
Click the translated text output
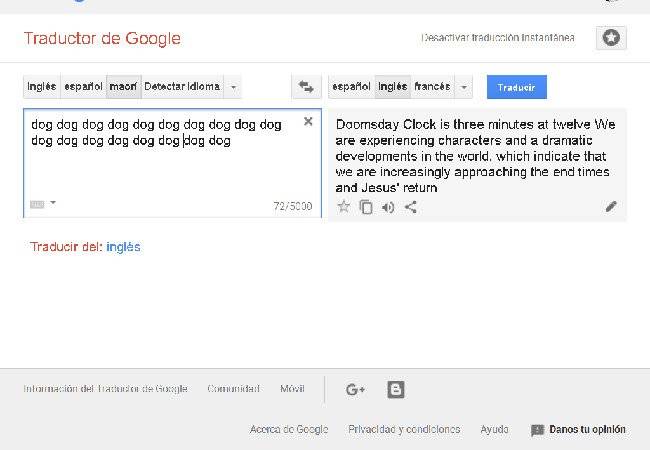[x=475, y=156]
